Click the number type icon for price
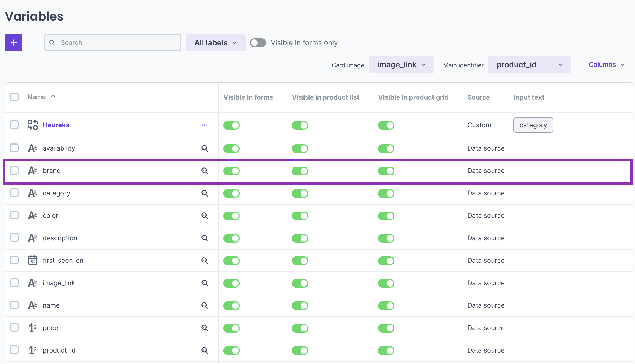This screenshot has width=635, height=364. coord(33,328)
